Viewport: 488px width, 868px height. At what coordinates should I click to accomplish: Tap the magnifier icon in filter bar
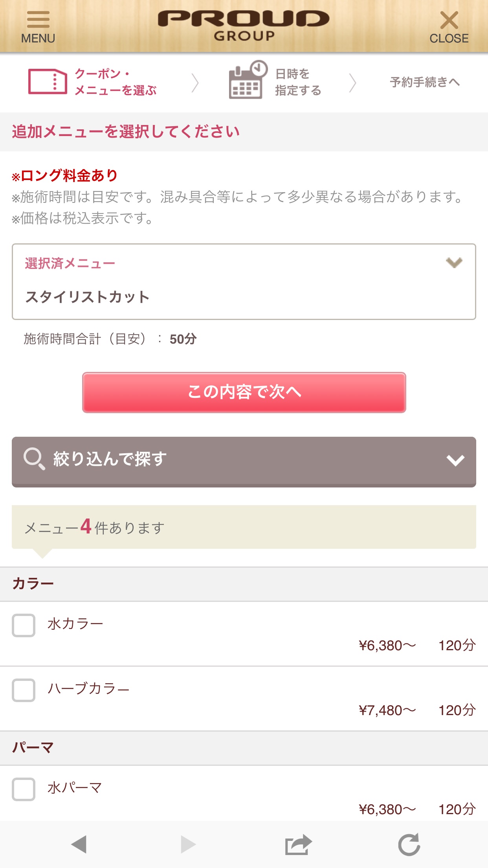click(35, 459)
